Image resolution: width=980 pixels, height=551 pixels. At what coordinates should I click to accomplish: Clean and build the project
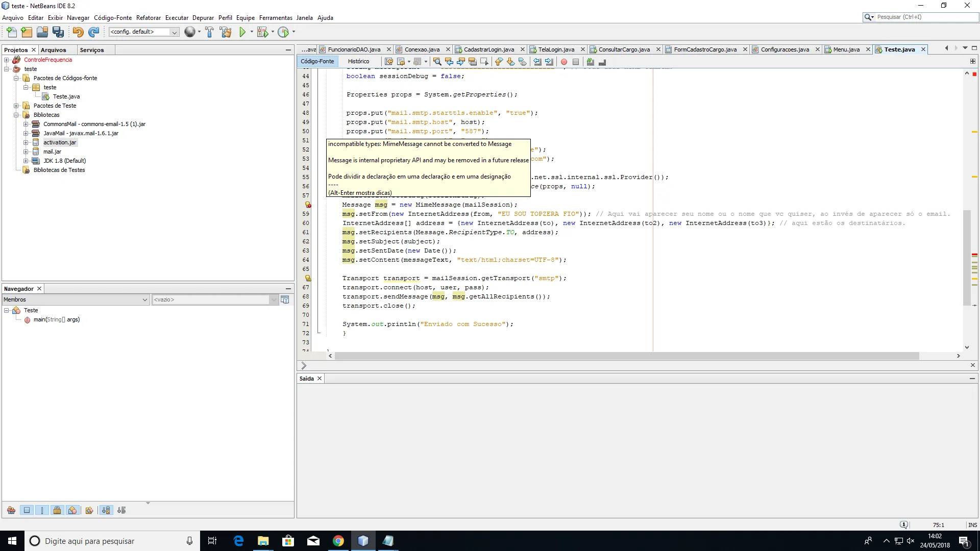(x=225, y=32)
